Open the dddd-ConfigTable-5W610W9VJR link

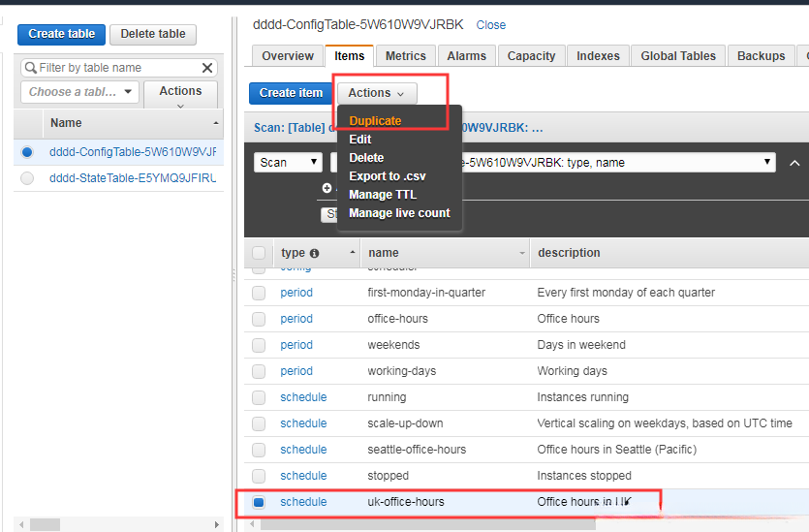[133, 152]
